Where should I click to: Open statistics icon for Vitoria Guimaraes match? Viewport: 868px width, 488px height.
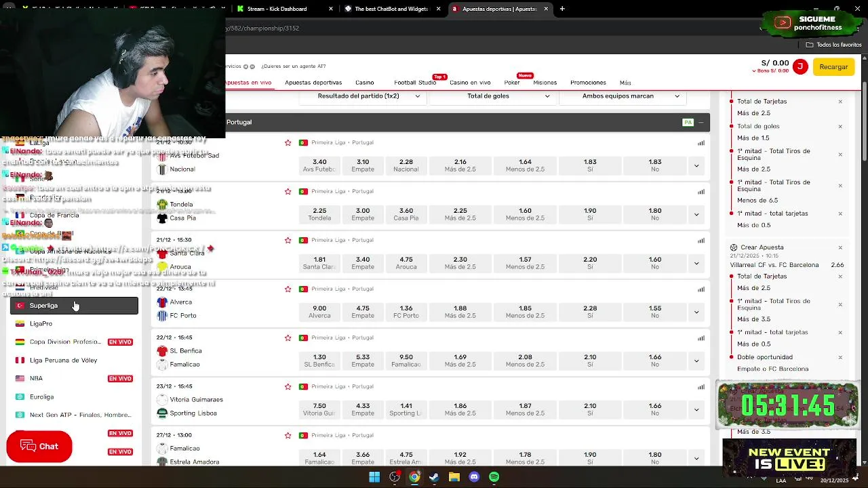pyautogui.click(x=701, y=386)
